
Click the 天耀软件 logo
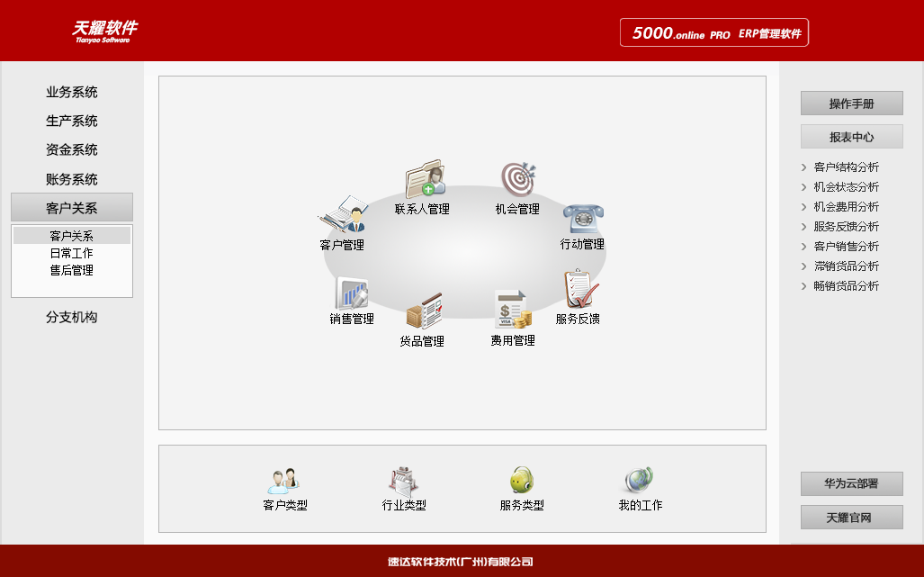pyautogui.click(x=105, y=32)
